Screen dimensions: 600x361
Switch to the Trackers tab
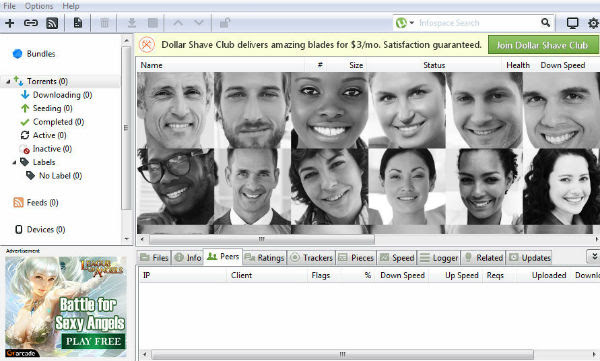click(x=311, y=258)
